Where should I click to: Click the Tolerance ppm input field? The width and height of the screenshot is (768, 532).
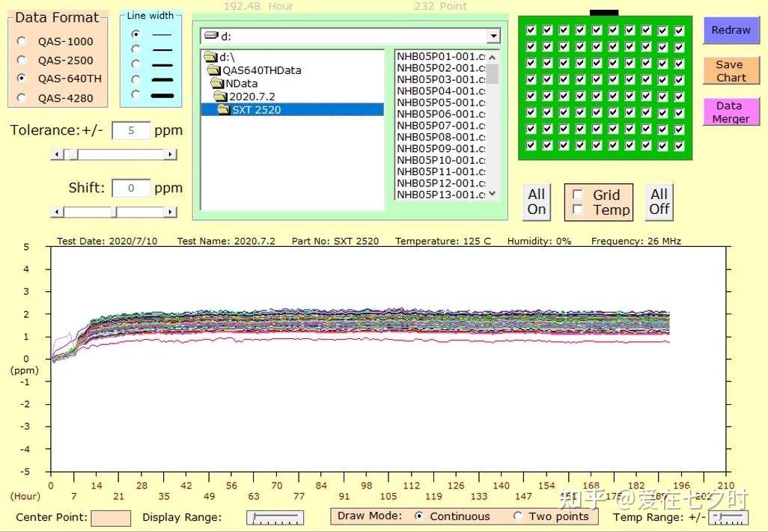pyautogui.click(x=131, y=131)
